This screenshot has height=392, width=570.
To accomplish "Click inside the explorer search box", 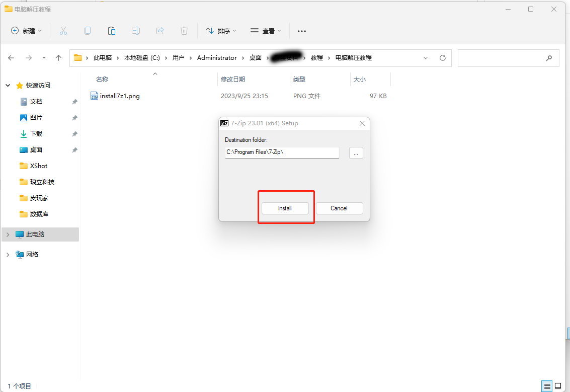I will 508,58.
